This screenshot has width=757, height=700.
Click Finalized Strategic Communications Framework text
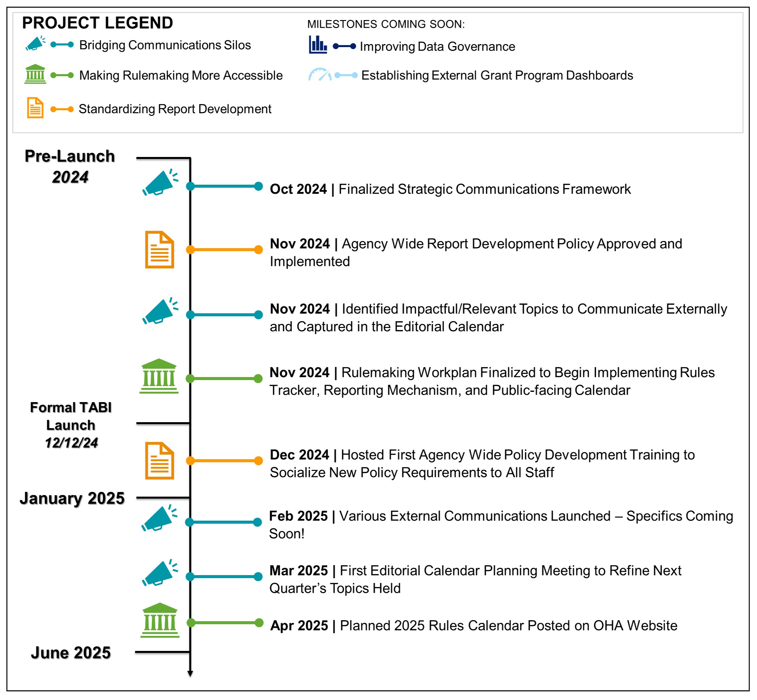coord(485,189)
